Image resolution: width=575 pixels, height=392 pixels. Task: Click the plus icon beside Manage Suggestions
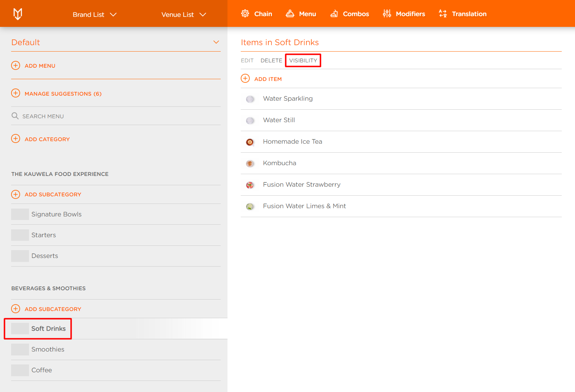coord(16,93)
